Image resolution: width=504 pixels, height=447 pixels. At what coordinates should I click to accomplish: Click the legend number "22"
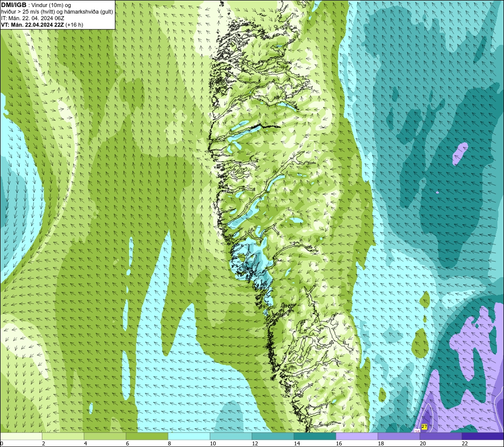(465, 444)
